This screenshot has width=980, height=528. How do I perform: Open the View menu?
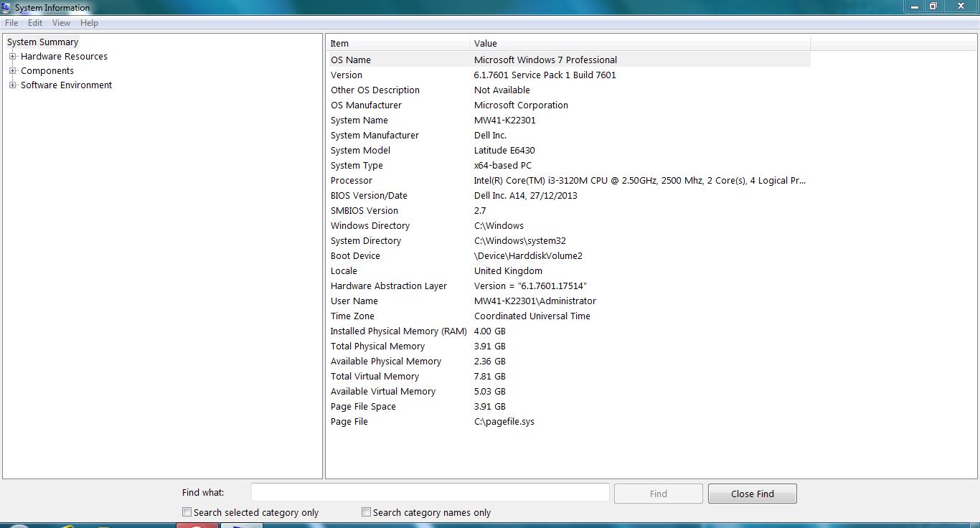point(61,23)
